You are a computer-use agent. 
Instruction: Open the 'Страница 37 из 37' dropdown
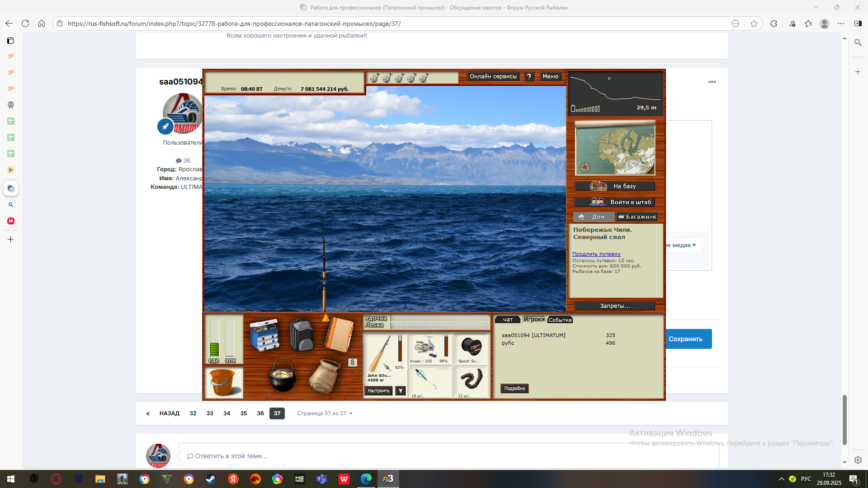325,413
